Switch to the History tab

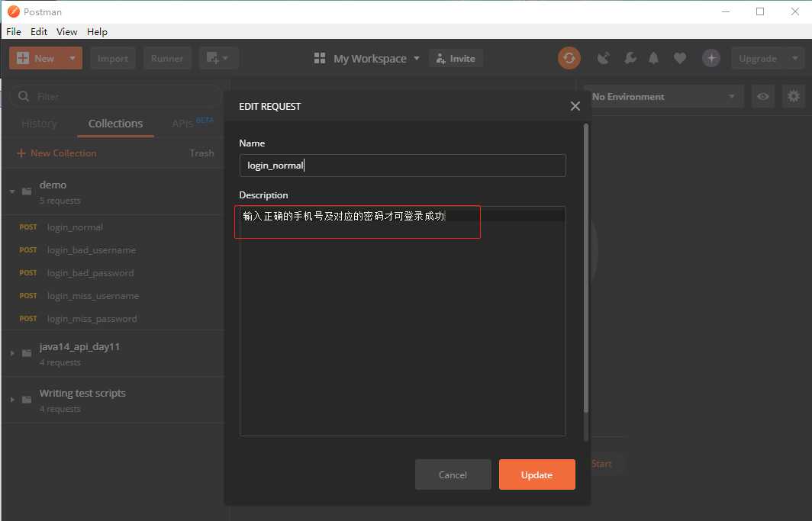[x=40, y=124]
